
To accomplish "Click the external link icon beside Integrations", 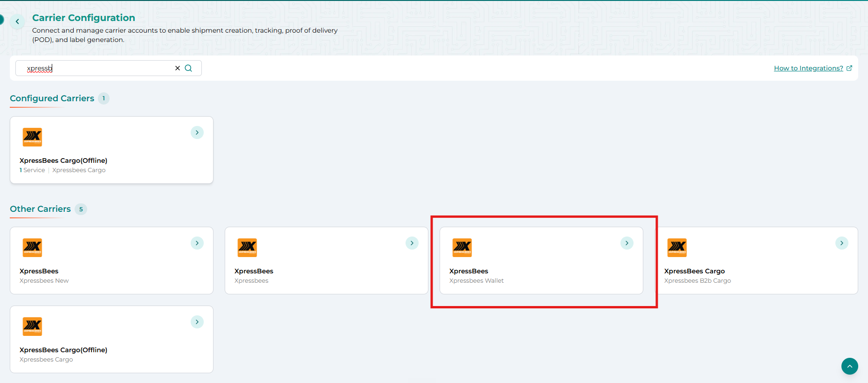I will 849,68.
